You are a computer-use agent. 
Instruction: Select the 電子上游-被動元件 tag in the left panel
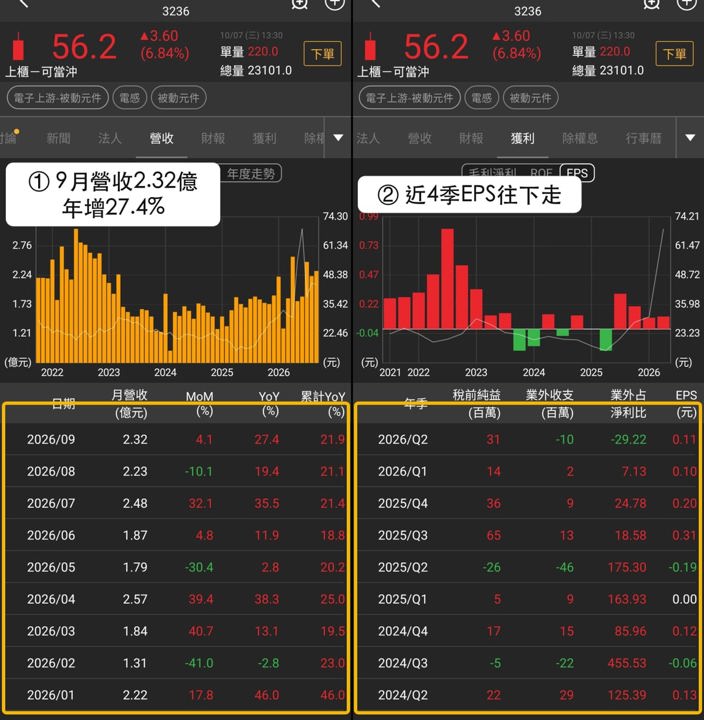[x=57, y=98]
